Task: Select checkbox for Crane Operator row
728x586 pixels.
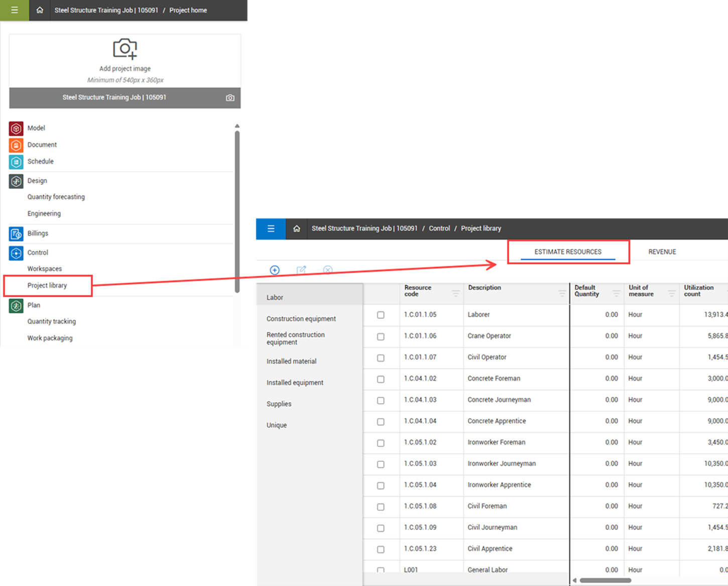Action: pos(381,336)
